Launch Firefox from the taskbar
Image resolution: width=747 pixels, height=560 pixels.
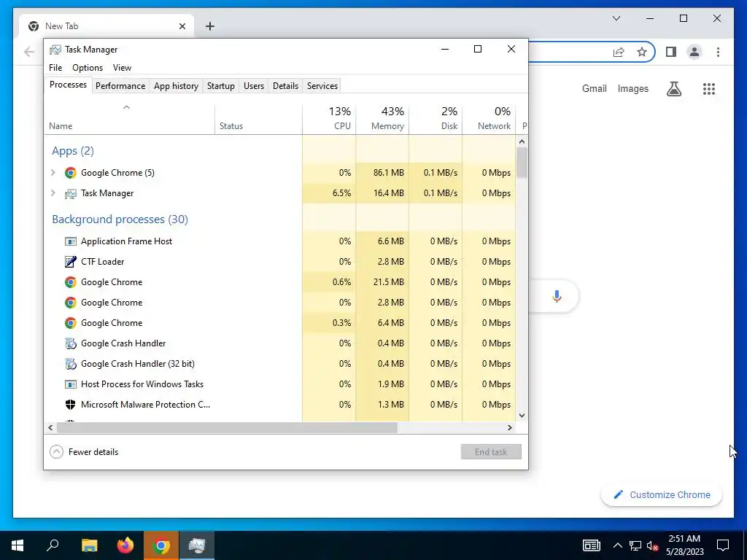(125, 545)
